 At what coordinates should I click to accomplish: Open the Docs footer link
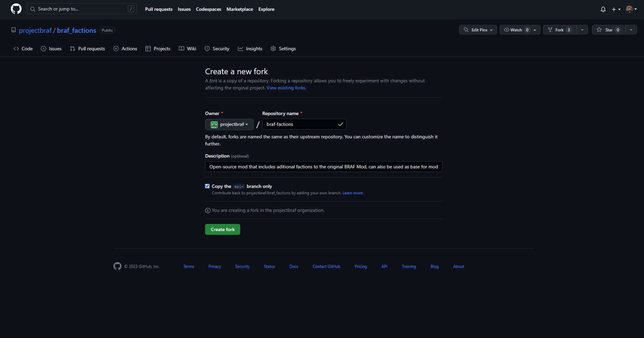294,266
